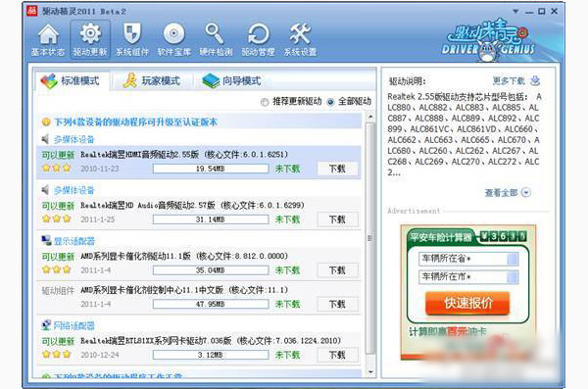Open the 车辆所在市 dropdown
This screenshot has width=588, height=389.
pos(513,277)
